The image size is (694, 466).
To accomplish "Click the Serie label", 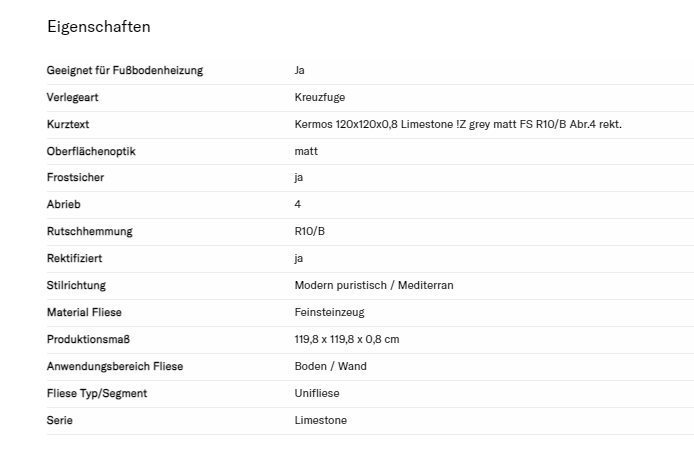I will click(x=60, y=421).
